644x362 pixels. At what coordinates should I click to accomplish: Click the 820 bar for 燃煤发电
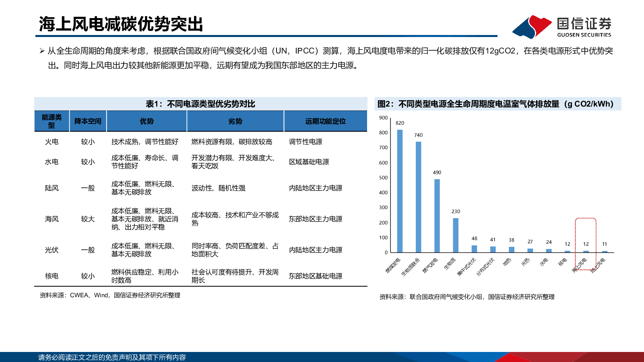pos(400,191)
